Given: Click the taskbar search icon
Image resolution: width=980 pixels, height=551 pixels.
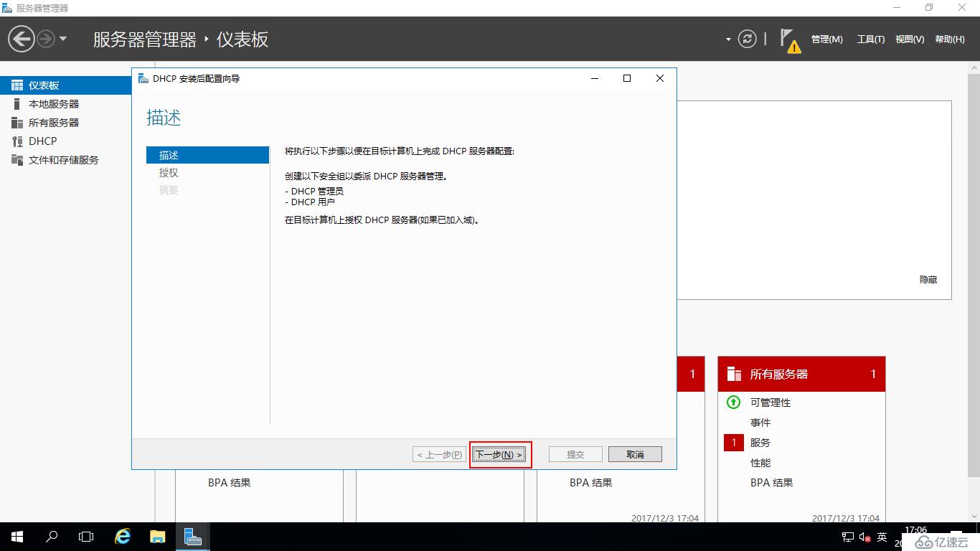Looking at the screenshot, I should point(52,537).
